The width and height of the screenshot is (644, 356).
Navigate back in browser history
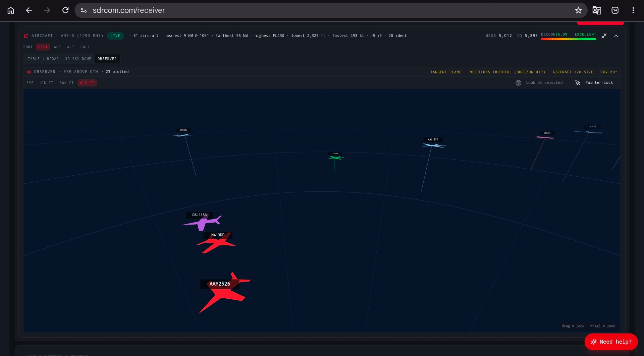click(29, 10)
